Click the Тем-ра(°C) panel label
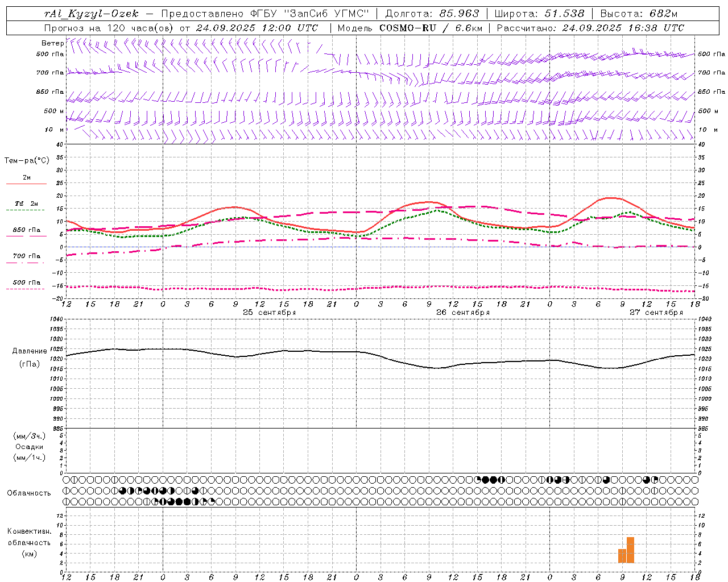 (x=27, y=161)
